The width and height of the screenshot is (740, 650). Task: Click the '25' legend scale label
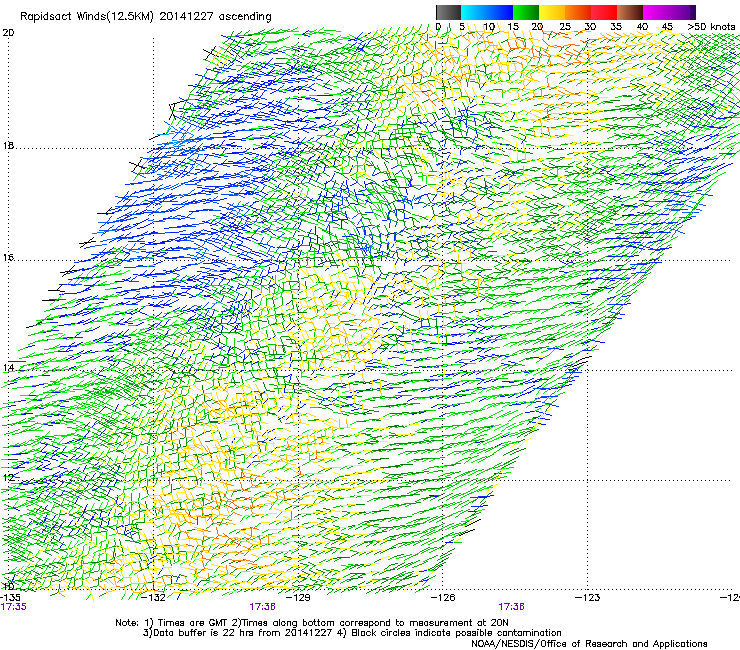click(x=565, y=27)
